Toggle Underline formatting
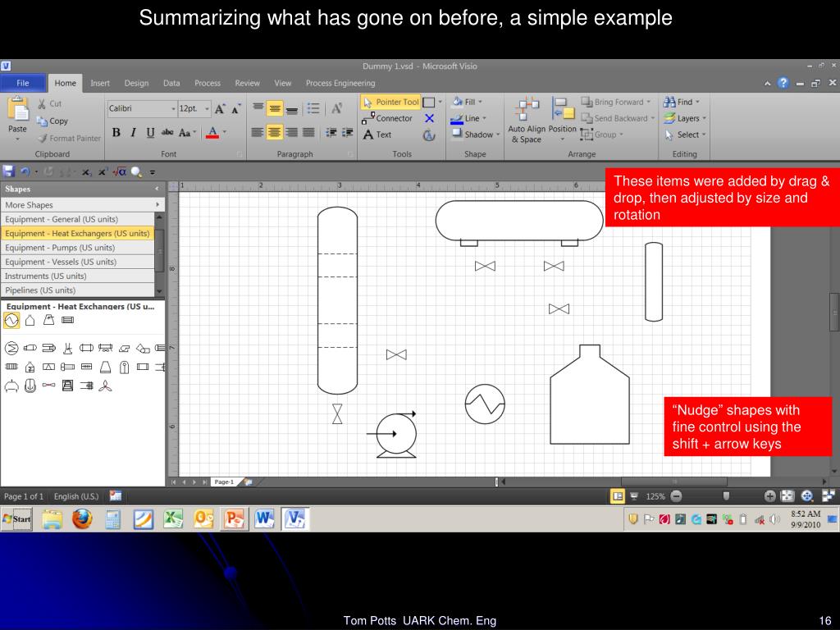Image resolution: width=840 pixels, height=630 pixels. pos(150,132)
